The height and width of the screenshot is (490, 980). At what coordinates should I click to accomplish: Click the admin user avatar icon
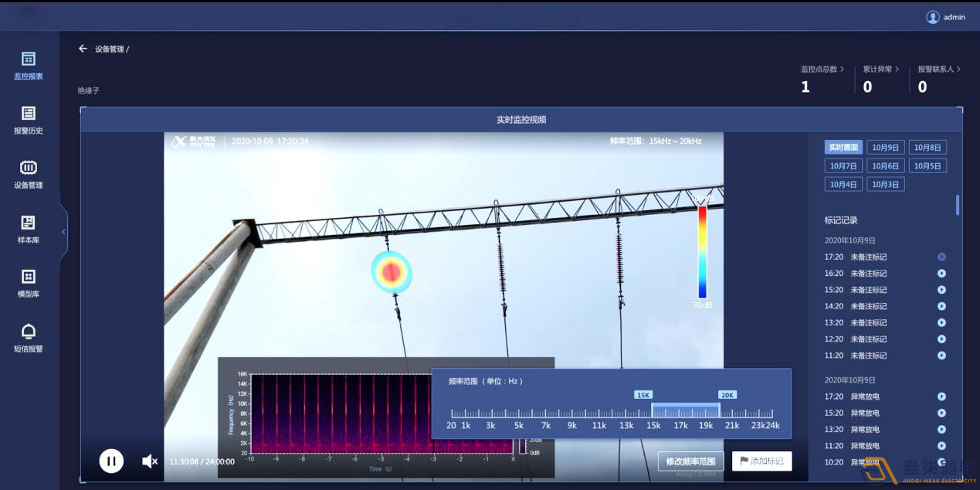[x=933, y=17]
